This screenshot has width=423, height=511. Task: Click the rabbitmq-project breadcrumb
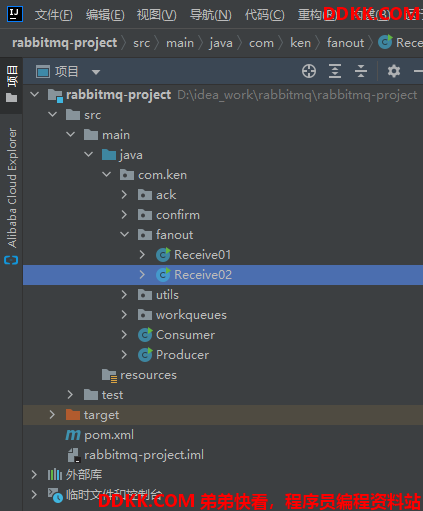tap(65, 43)
